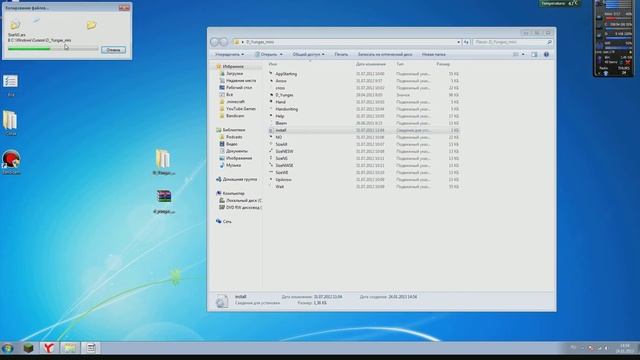Open the Общий доступ dropdown
Image resolution: width=640 pixels, height=360 pixels.
tap(308, 54)
